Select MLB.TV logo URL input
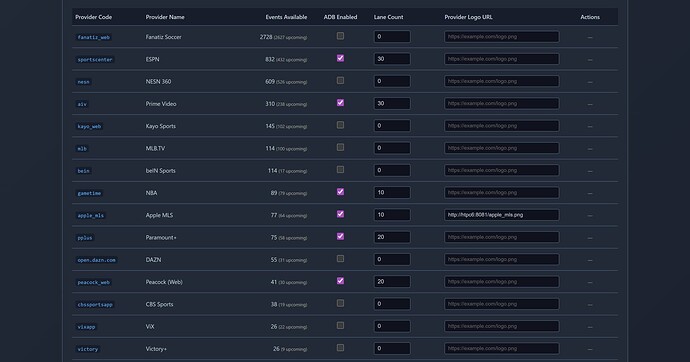 tap(502, 148)
